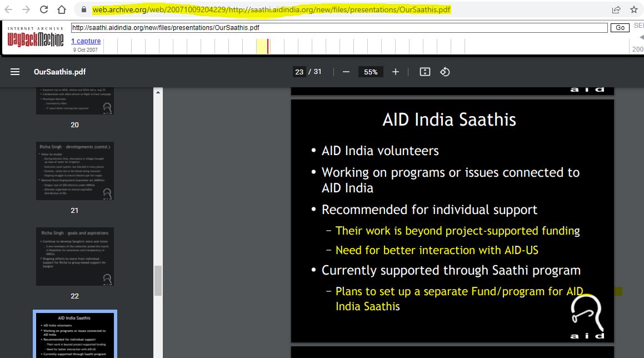Rotate the PDF counterclockwise
Image resolution: width=644 pixels, height=358 pixels.
pyautogui.click(x=445, y=72)
